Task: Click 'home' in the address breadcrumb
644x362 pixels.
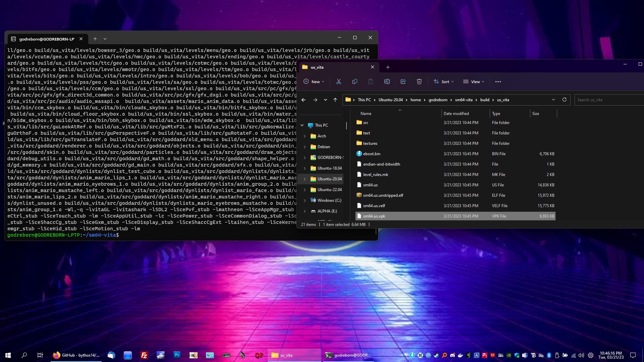Action: [x=416, y=100]
